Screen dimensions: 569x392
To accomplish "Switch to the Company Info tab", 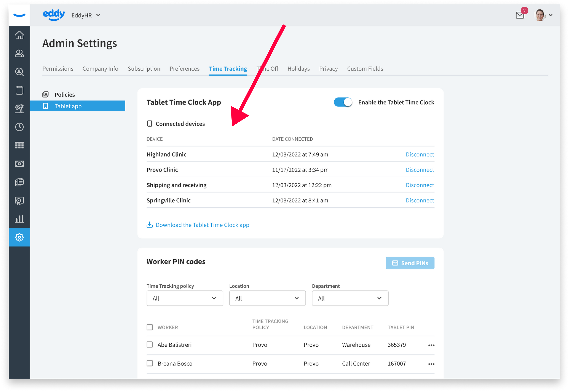I will (100, 68).
